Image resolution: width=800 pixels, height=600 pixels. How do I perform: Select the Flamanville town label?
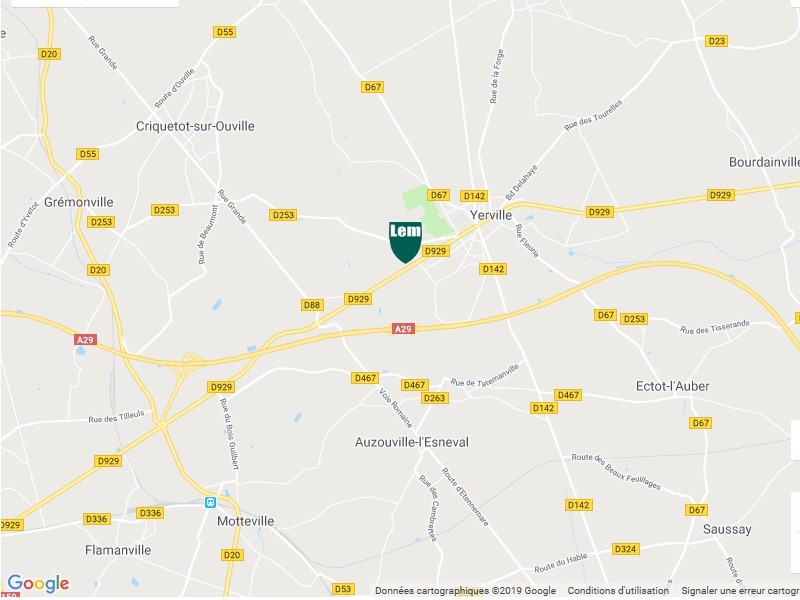[118, 550]
